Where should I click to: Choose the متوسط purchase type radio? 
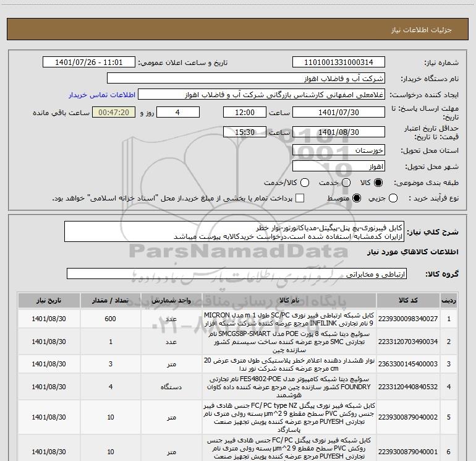pyautogui.click(x=357, y=198)
